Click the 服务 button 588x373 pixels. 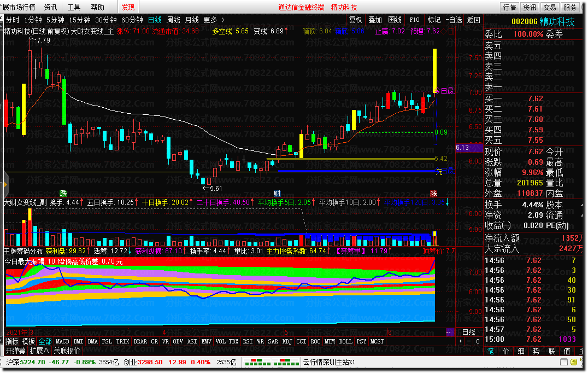[570, 7]
